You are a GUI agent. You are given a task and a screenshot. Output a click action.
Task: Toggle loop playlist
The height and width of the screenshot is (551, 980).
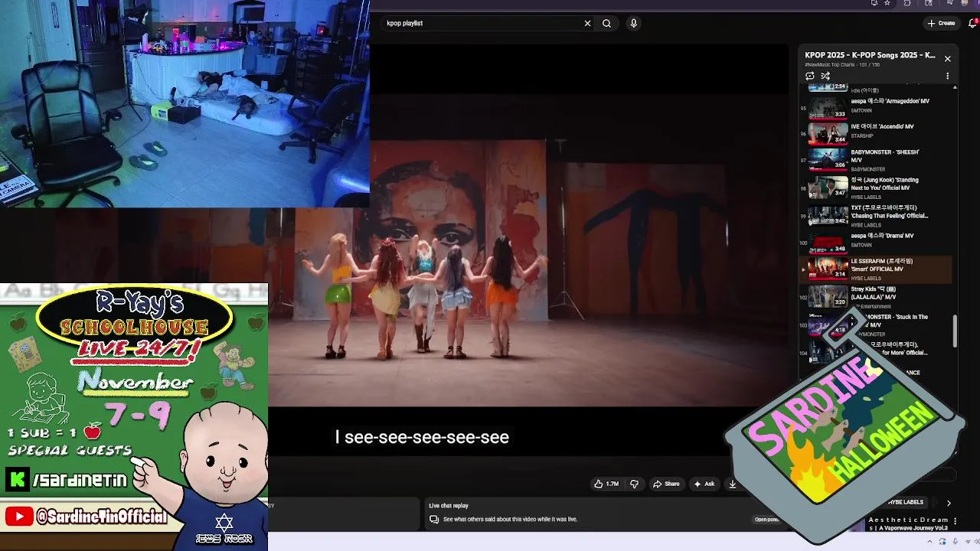tap(810, 76)
